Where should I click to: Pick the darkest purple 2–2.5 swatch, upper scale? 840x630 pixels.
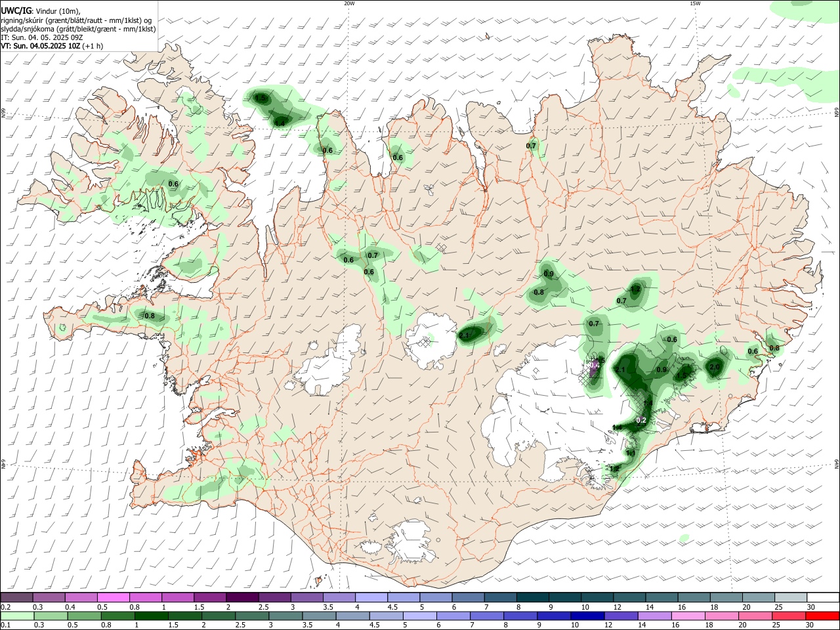tap(242, 597)
